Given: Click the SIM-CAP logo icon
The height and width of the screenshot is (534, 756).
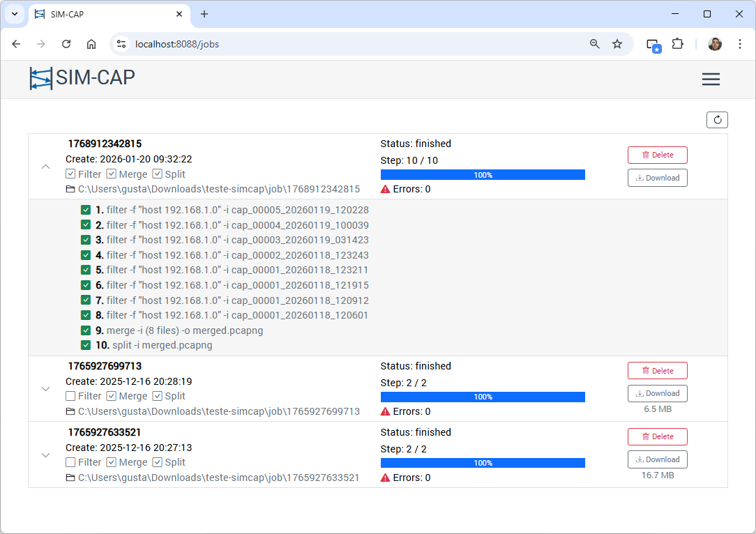Looking at the screenshot, I should [x=40, y=78].
